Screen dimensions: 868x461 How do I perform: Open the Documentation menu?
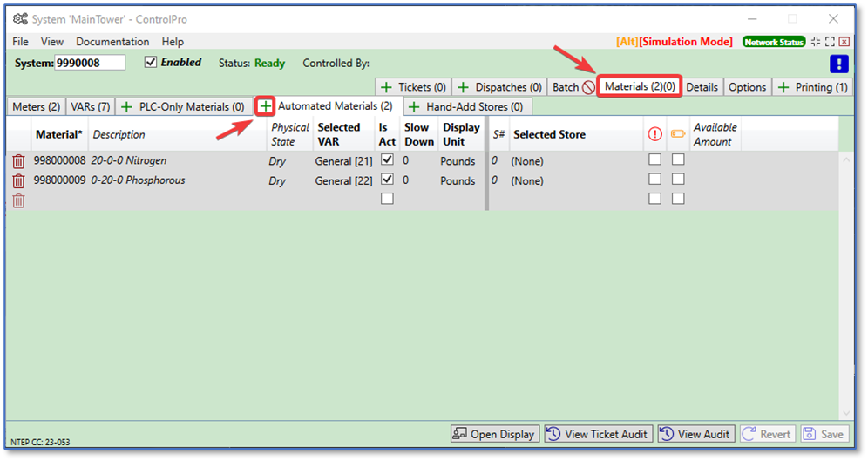tap(112, 42)
